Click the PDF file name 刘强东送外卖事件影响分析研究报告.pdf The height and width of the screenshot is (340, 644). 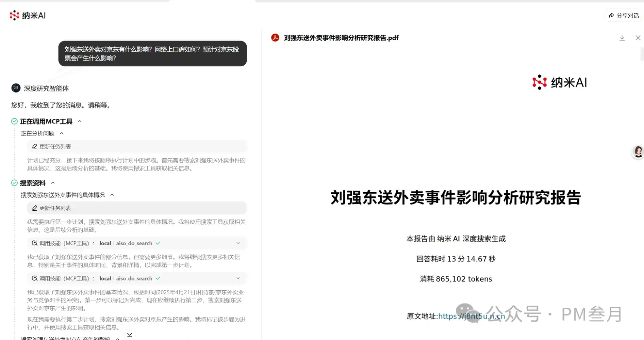point(341,38)
